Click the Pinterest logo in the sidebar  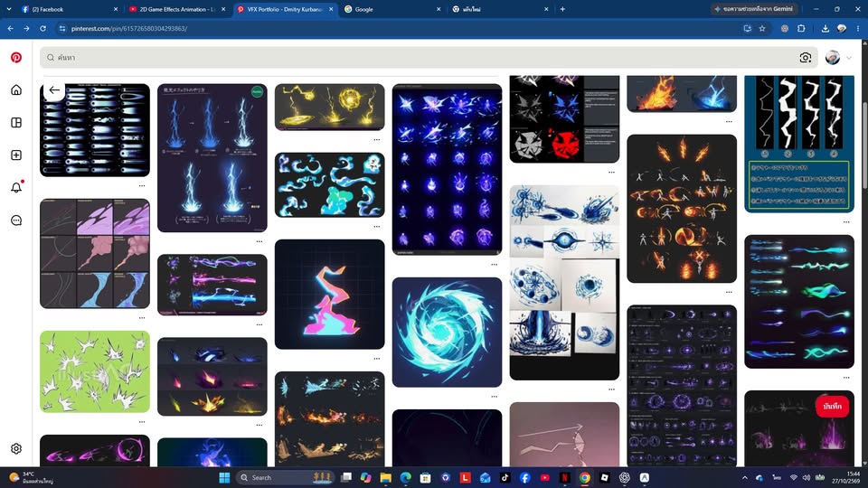point(16,58)
